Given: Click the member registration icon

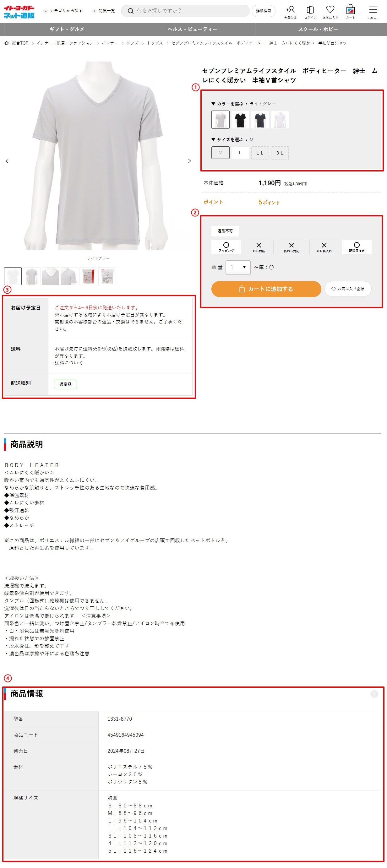Looking at the screenshot, I should [290, 11].
